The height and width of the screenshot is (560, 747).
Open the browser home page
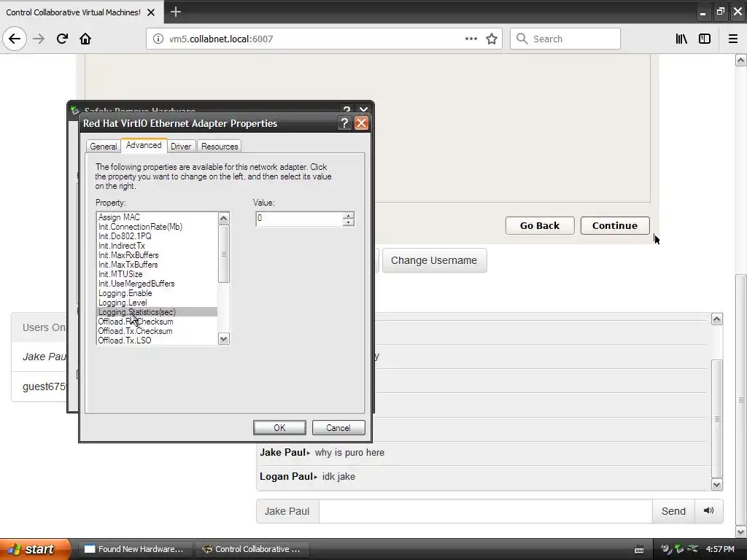[x=85, y=39]
